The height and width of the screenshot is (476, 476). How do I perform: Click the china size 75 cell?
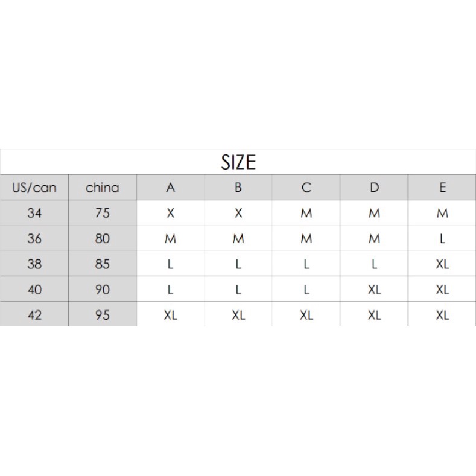tap(103, 213)
